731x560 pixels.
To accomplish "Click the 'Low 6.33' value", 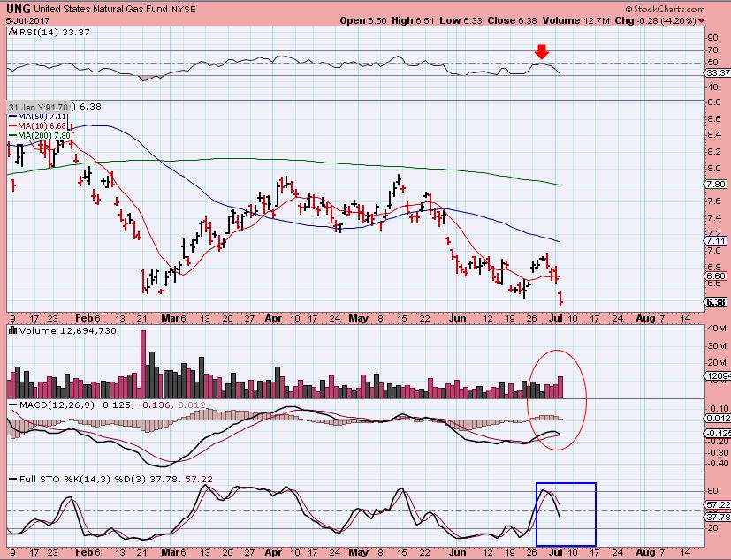I will click(x=461, y=20).
